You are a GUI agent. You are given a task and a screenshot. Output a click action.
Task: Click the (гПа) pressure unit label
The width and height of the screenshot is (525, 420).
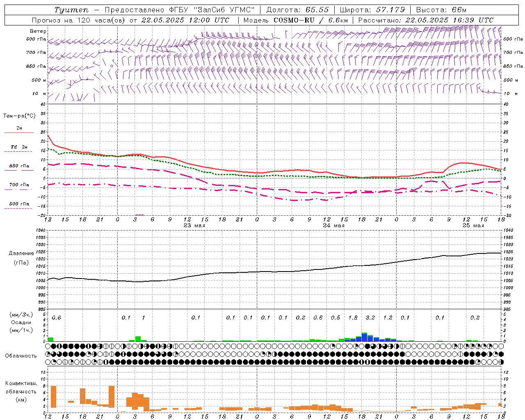21,263
